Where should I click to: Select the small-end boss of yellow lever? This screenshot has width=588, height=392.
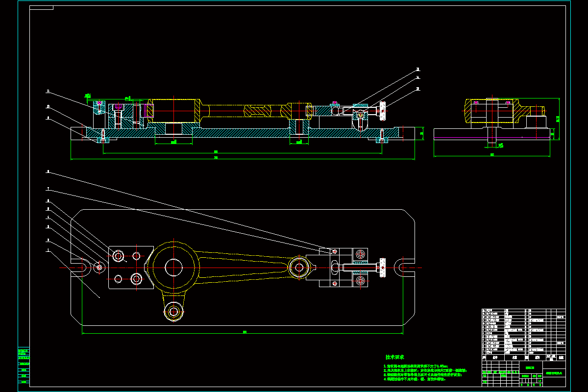coord(298,268)
